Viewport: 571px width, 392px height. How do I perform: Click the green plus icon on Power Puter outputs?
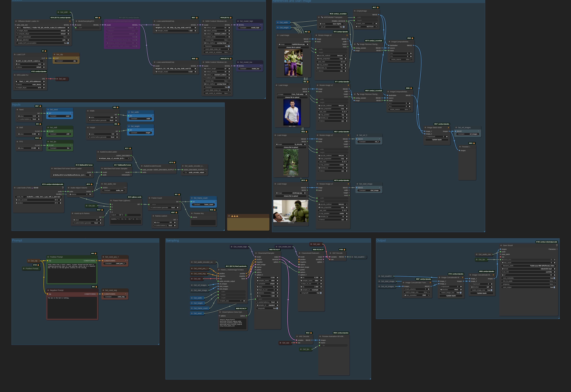pos(126,215)
